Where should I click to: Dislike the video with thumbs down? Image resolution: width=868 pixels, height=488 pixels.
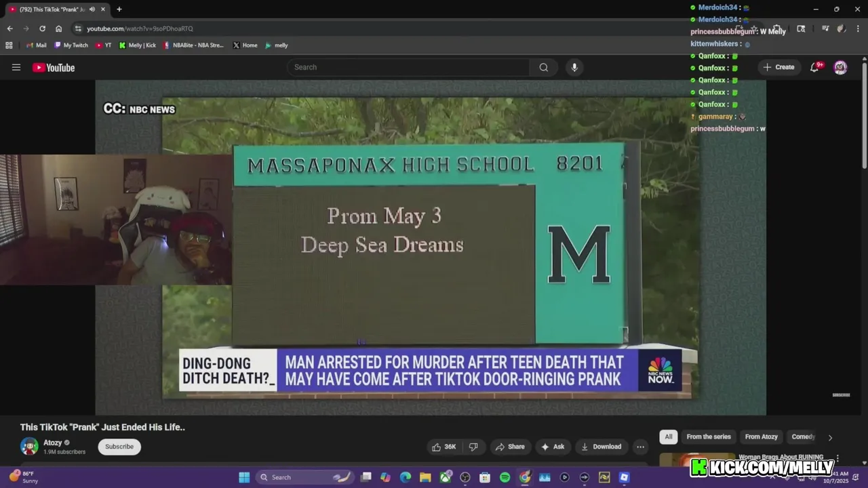[x=473, y=447]
